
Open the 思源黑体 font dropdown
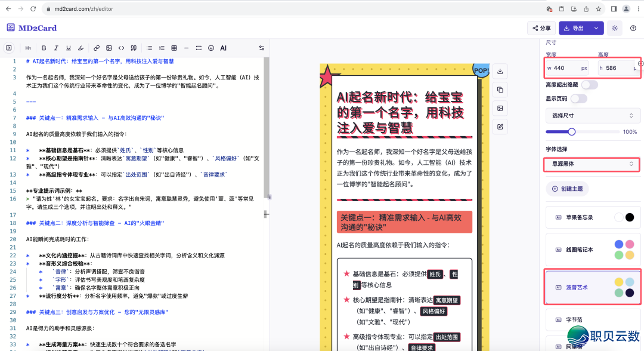pos(592,164)
